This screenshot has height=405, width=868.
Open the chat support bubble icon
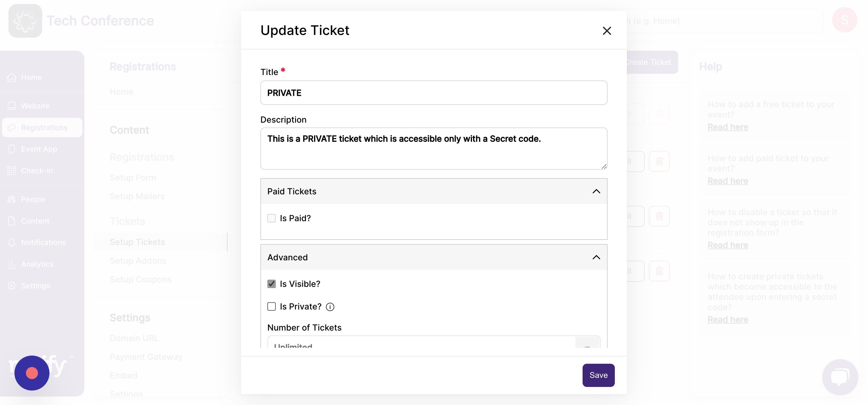coord(840,377)
